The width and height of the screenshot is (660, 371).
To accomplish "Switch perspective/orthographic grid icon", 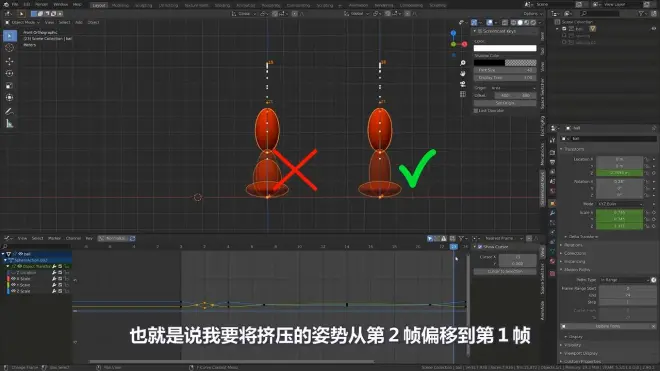I will 463,94.
